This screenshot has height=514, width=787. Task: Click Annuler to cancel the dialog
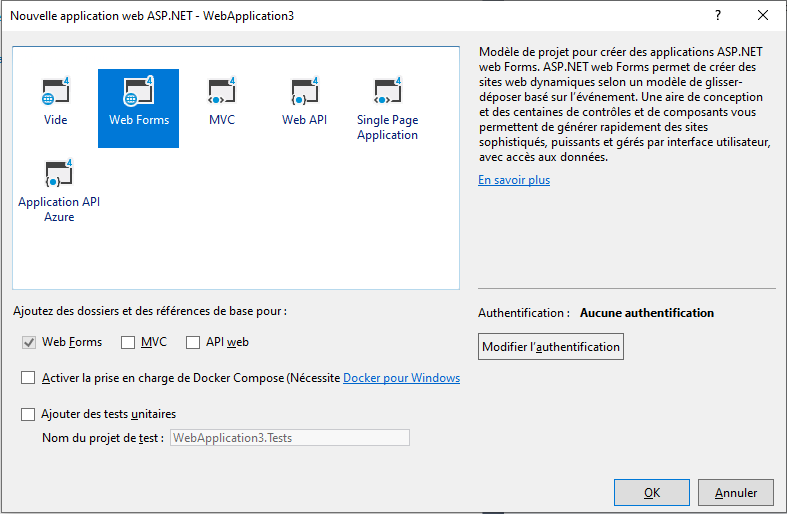pyautogui.click(x=735, y=492)
